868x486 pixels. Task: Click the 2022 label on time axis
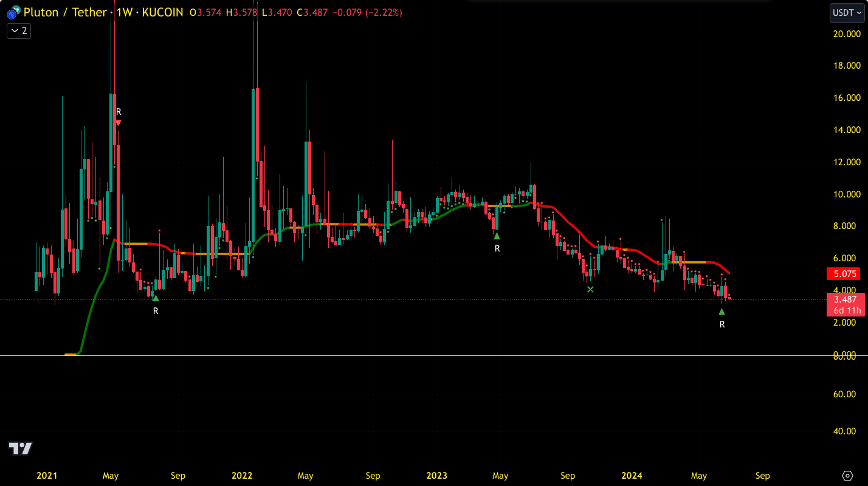(x=242, y=476)
